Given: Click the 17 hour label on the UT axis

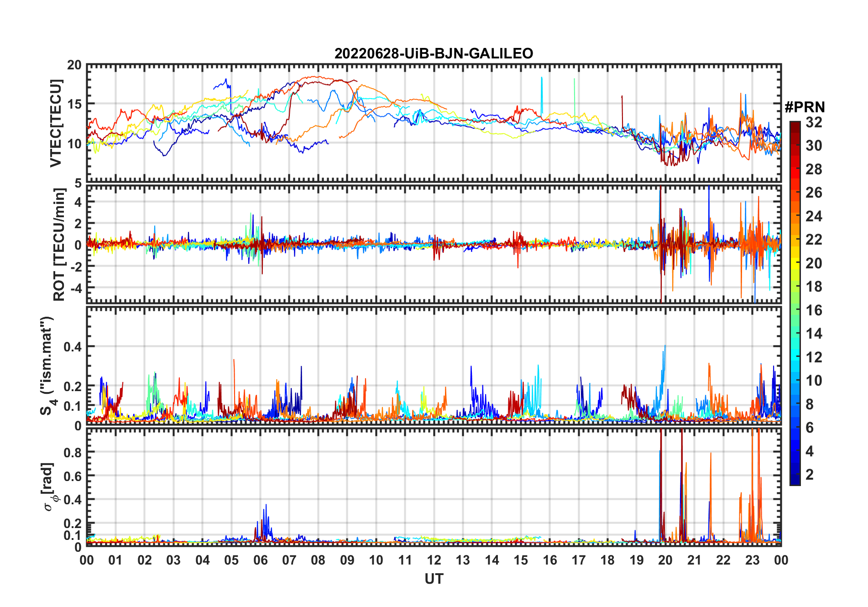Looking at the screenshot, I should (x=579, y=560).
